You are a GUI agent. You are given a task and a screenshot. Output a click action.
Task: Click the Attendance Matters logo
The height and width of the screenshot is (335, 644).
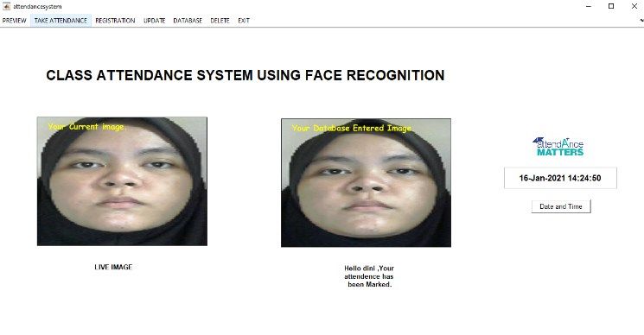(x=558, y=147)
